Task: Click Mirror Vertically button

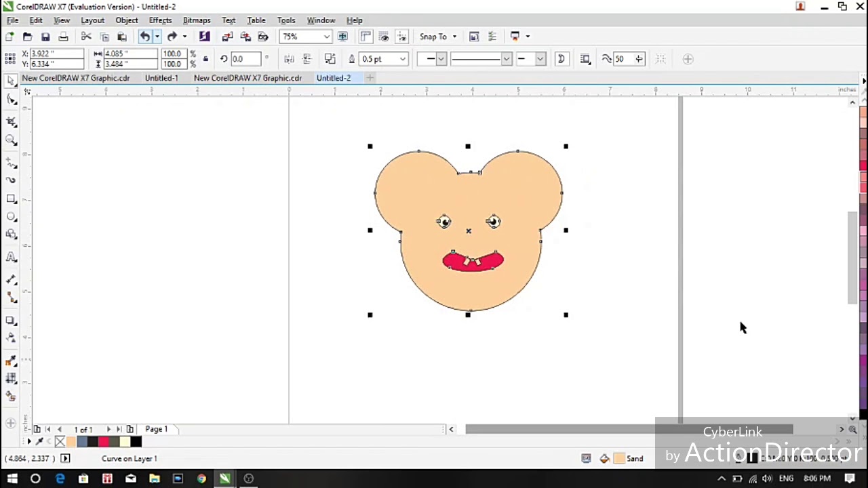Action: [307, 59]
